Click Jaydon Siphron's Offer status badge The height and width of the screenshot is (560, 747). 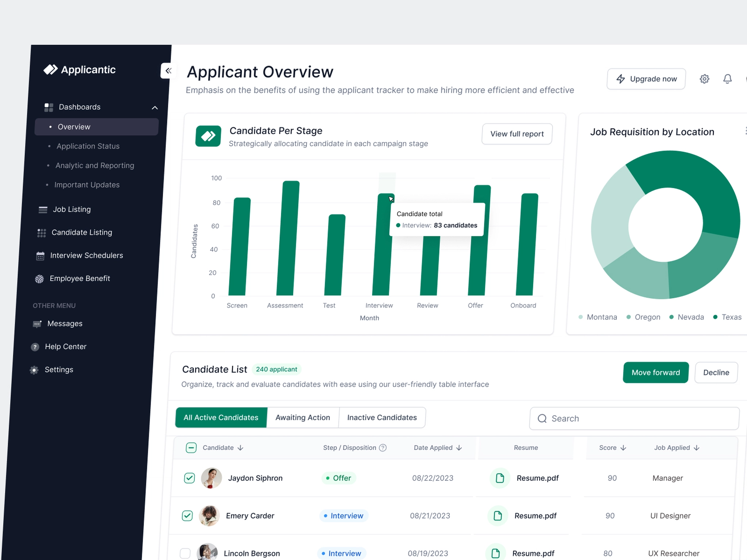(x=338, y=478)
